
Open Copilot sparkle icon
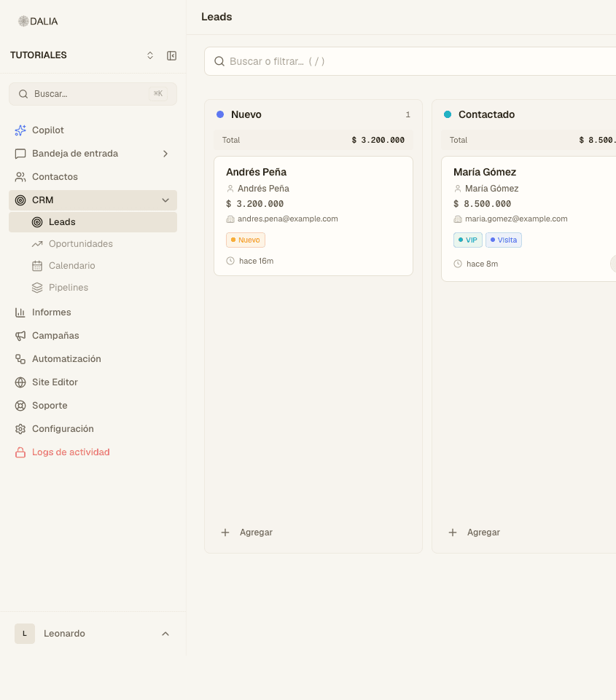click(x=20, y=130)
